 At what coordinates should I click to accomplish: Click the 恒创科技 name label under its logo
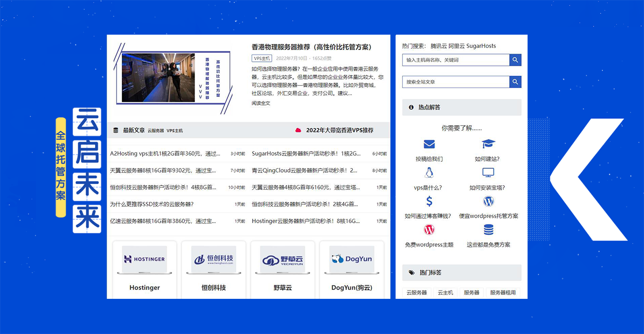(214, 287)
